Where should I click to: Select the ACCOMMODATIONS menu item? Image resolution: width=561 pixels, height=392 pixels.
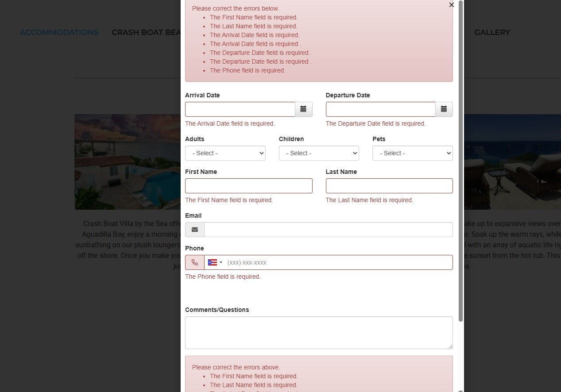(x=59, y=32)
